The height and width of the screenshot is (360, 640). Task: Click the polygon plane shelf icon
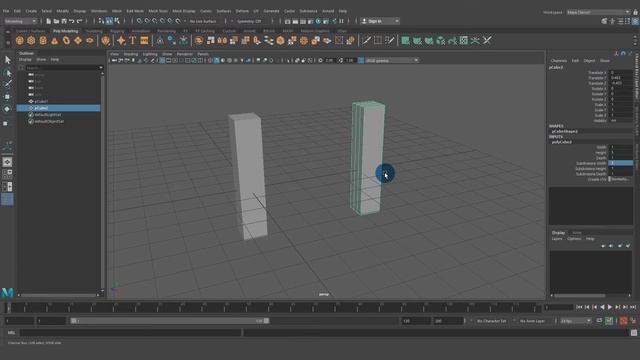[x=78, y=40]
